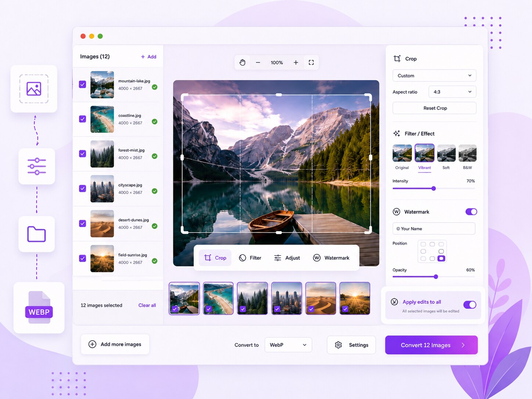Choose the Vibrant filter preview
This screenshot has height=399, width=532.
(424, 153)
